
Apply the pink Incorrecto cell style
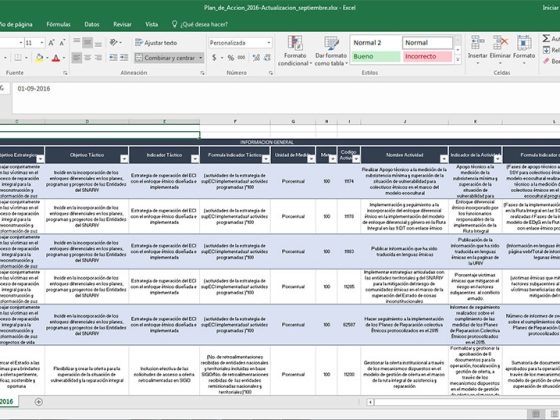[428, 56]
